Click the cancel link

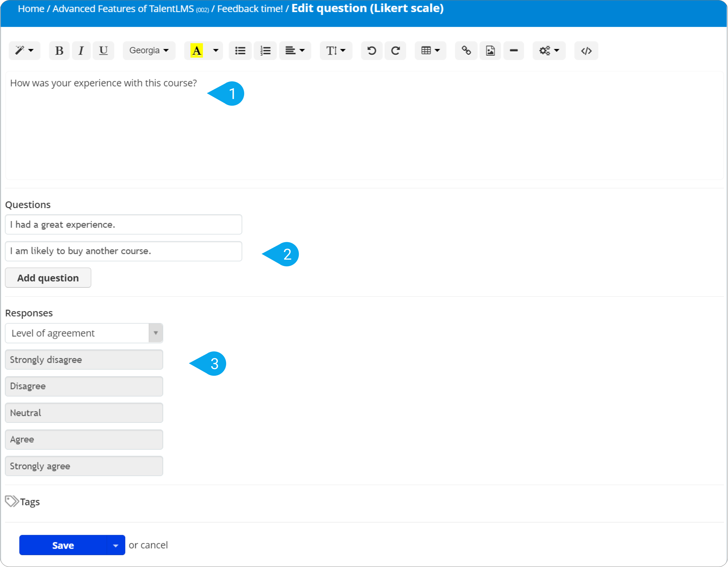tap(154, 545)
